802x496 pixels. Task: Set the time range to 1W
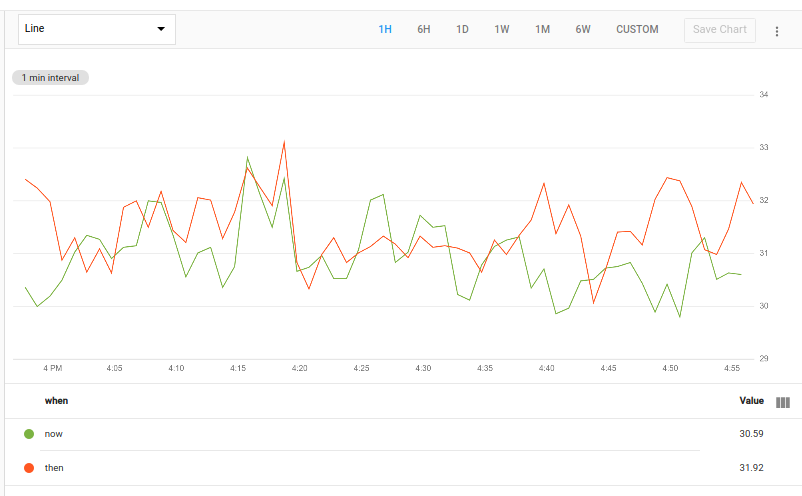(x=502, y=30)
